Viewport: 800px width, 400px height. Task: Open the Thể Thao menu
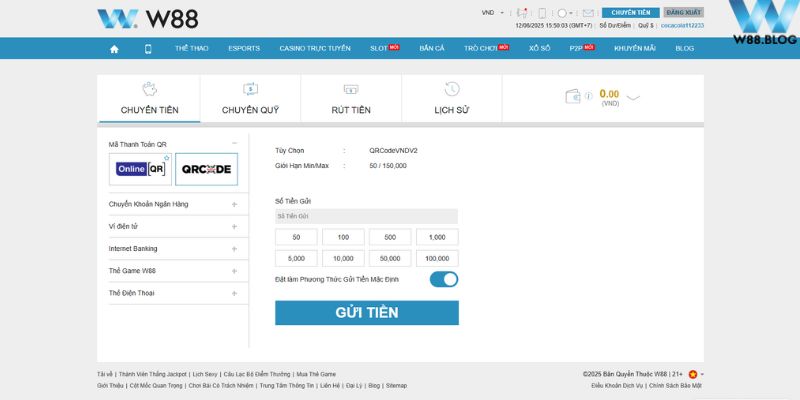pyautogui.click(x=191, y=48)
